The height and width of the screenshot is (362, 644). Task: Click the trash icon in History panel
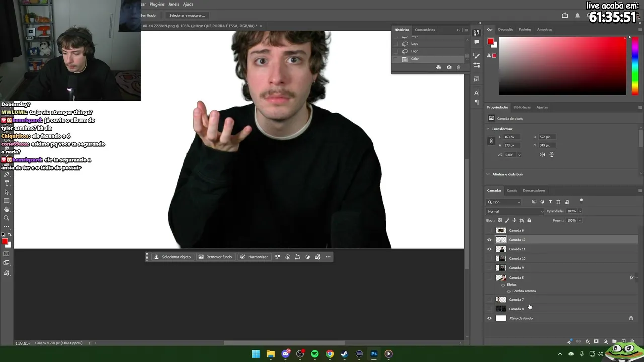click(458, 67)
